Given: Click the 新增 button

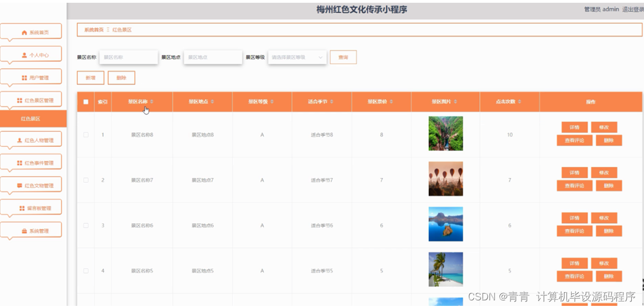Looking at the screenshot, I should pyautogui.click(x=91, y=78).
